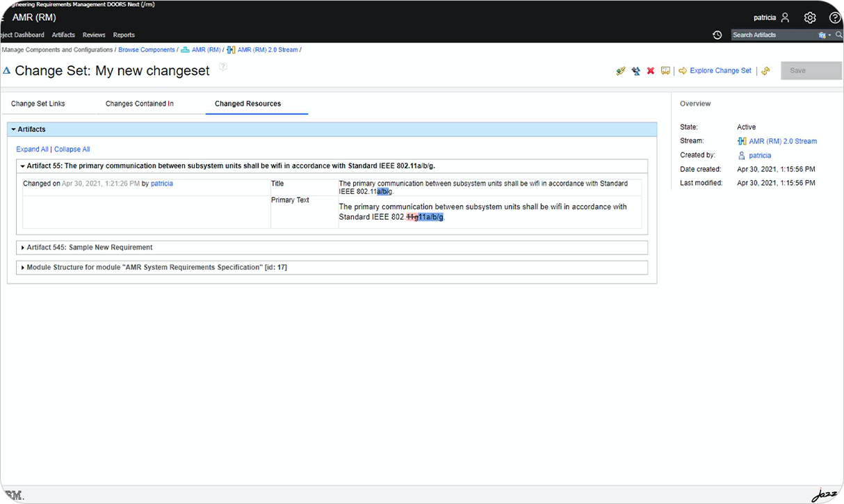This screenshot has width=844, height=504.
Task: Click the Overview heading
Action: pyautogui.click(x=695, y=104)
